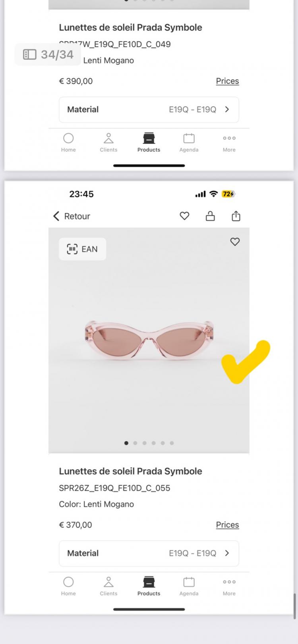Screen dimensions: 298x644
Task: Toggle the heart on the pink sunglasses image
Action: pyautogui.click(x=235, y=242)
